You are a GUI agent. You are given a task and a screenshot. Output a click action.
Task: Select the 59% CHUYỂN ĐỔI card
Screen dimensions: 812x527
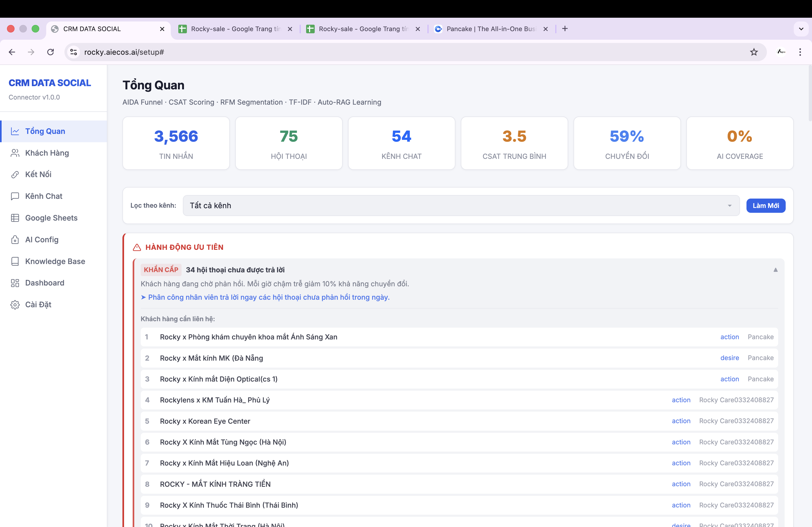(627, 143)
